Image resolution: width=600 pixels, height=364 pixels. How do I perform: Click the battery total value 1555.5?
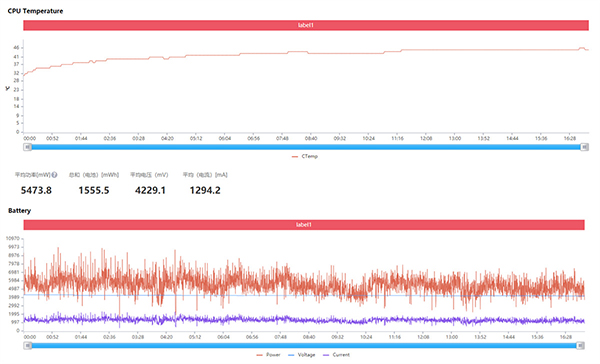[x=94, y=190]
